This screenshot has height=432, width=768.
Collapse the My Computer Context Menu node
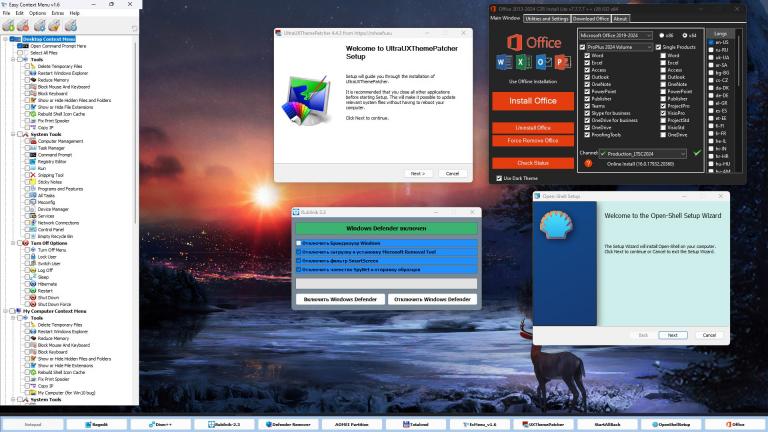5,311
